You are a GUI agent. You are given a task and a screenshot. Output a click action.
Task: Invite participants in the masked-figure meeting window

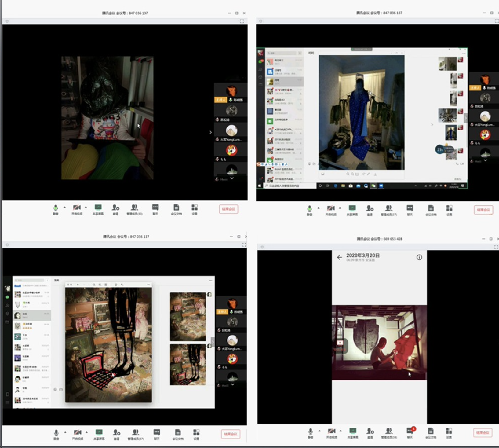point(115,210)
